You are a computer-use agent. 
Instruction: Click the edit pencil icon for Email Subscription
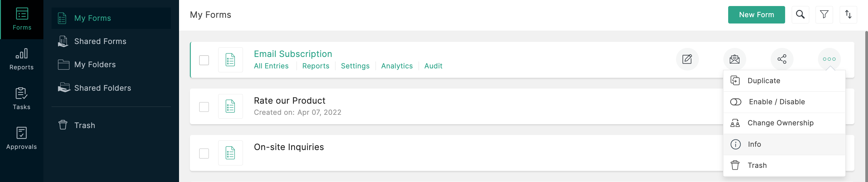pyautogui.click(x=687, y=59)
